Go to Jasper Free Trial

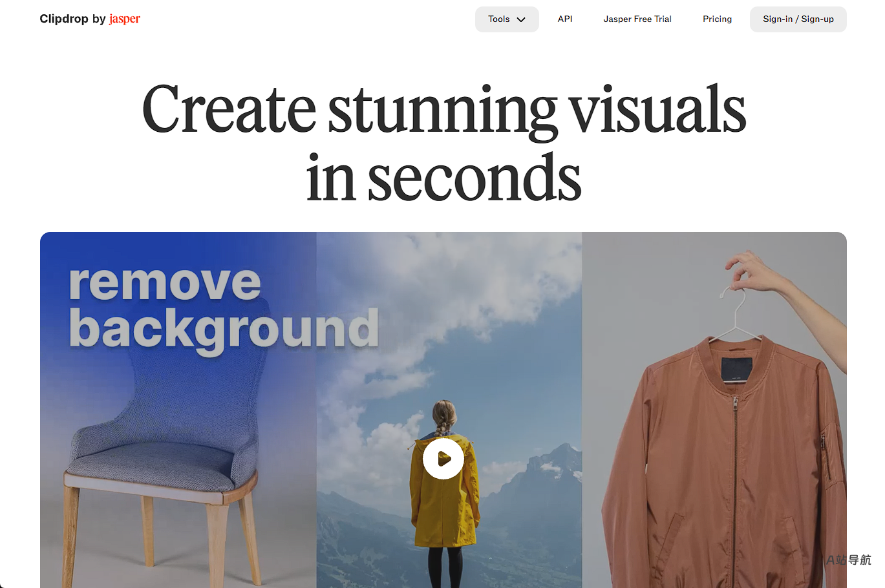coord(637,19)
